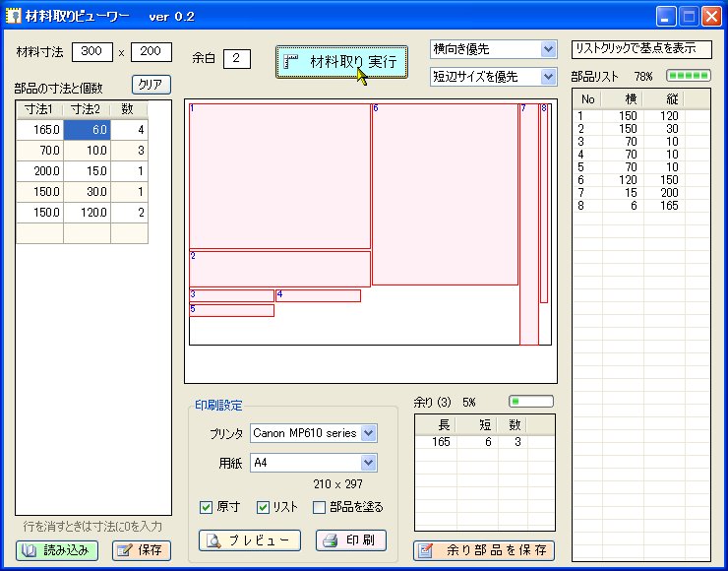Screen dimensions: 728x571
Task: Click the 寸法1 column header
Action: (x=39, y=109)
